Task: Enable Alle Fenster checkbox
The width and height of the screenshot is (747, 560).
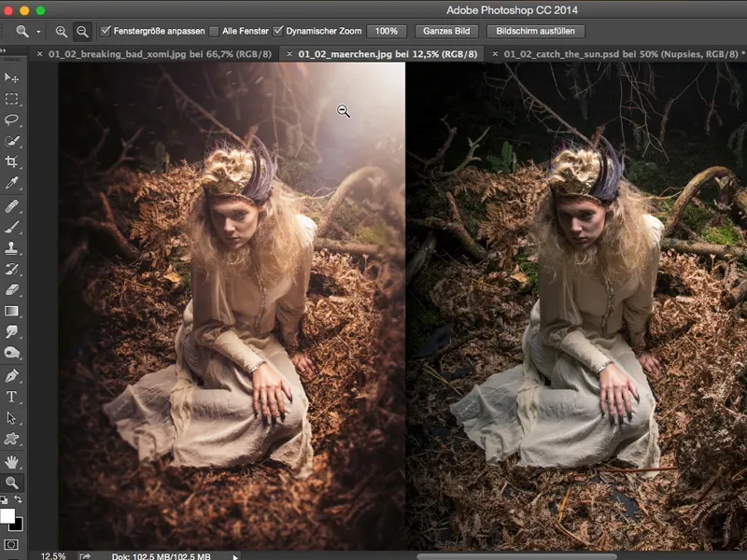Action: pos(215,32)
